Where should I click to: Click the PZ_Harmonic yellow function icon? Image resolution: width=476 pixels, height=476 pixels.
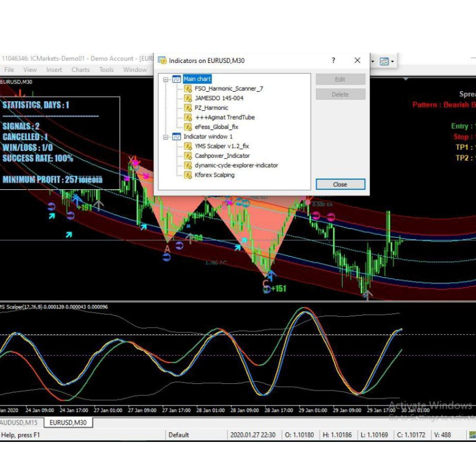(x=188, y=108)
